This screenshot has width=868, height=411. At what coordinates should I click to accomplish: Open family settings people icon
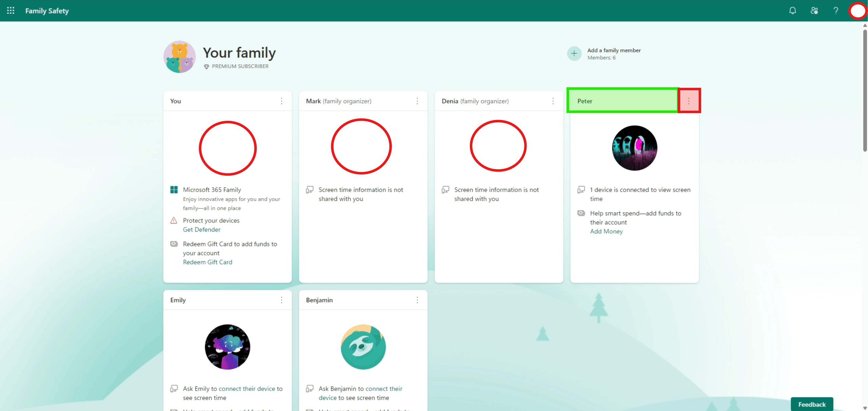(814, 11)
